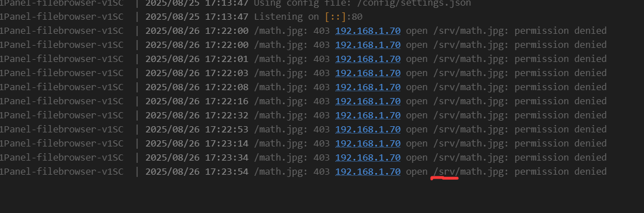The width and height of the screenshot is (644, 213).
Task: Click "permission denied" in the 17:22:32 line
Action: [560, 116]
